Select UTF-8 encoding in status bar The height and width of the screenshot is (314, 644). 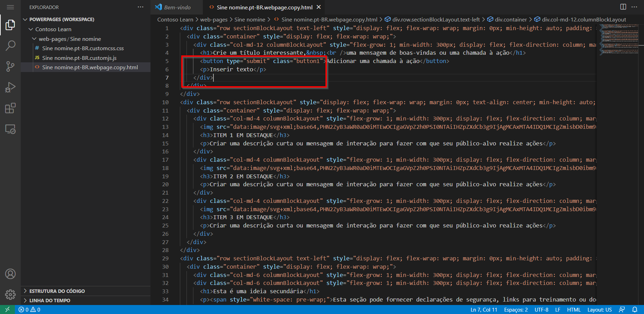(x=541, y=309)
